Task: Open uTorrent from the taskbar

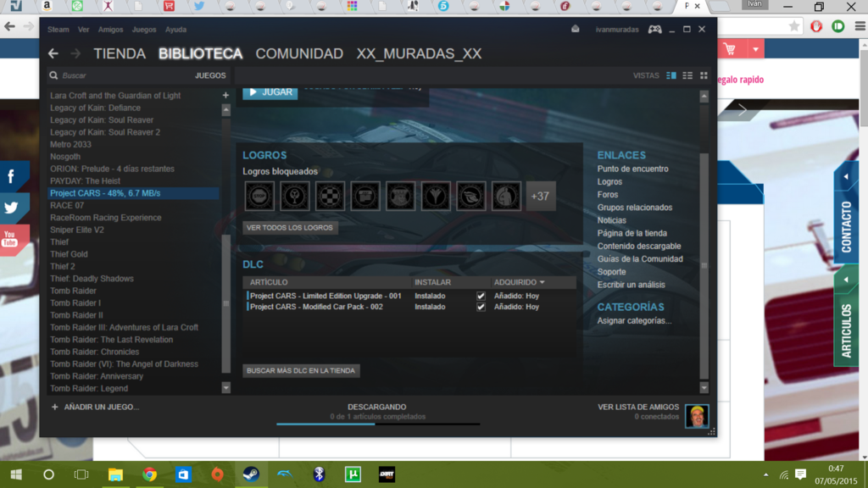Action: 353,474
